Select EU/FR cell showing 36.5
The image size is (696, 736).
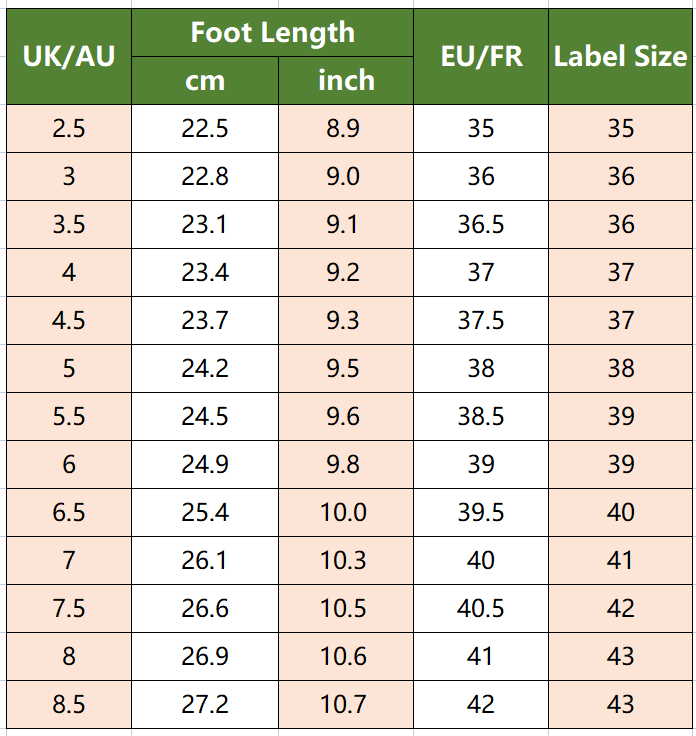[x=481, y=224]
